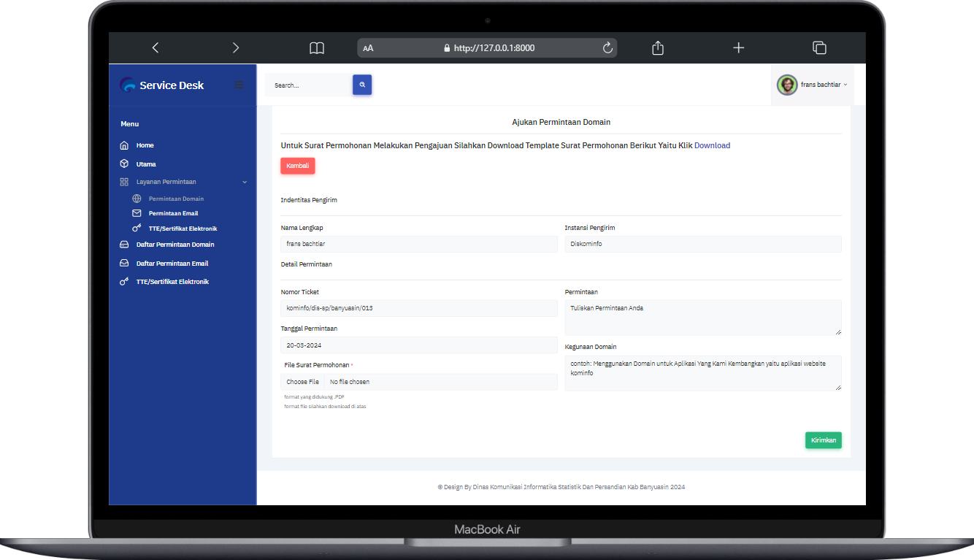The image size is (974, 560).
Task: Open the browser share icon
Action: pos(658,48)
